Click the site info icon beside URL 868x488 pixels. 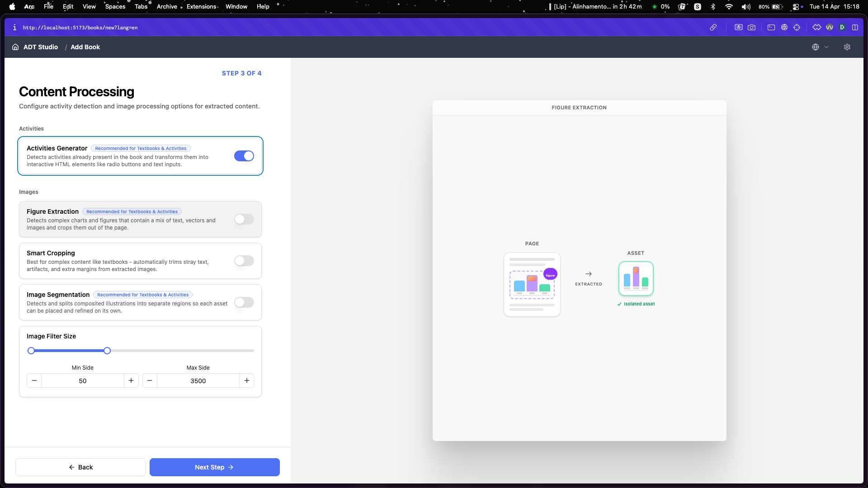14,28
